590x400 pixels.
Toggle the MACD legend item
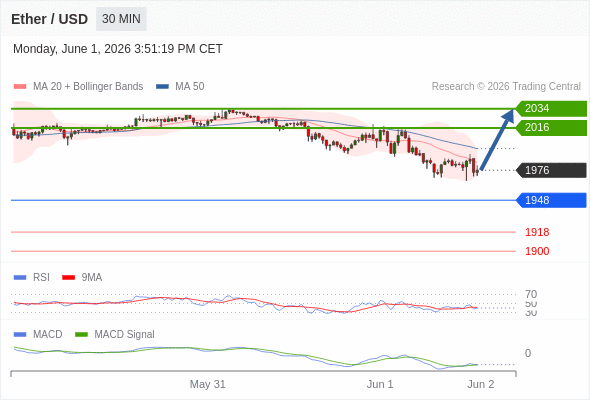coord(38,334)
